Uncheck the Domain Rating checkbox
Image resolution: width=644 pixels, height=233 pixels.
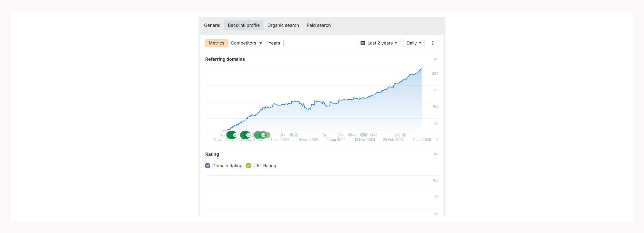tap(208, 166)
